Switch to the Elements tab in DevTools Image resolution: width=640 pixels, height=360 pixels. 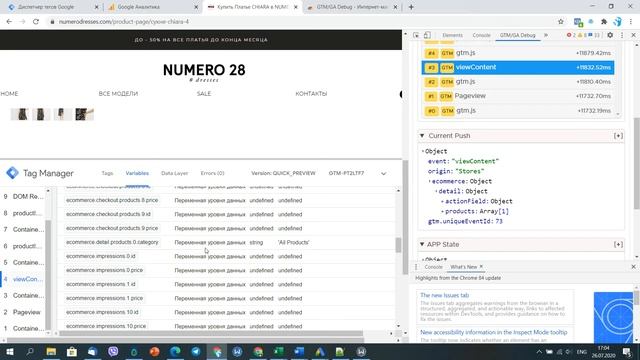[x=452, y=36]
